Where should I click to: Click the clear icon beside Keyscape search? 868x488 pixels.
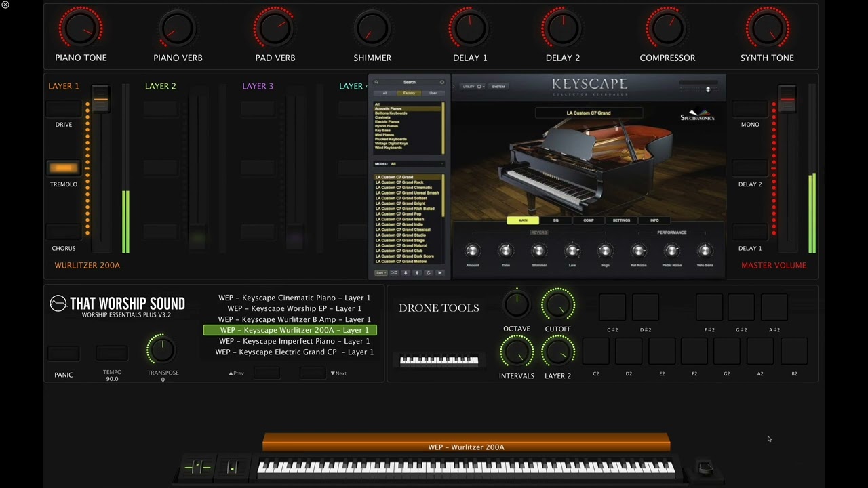click(442, 82)
